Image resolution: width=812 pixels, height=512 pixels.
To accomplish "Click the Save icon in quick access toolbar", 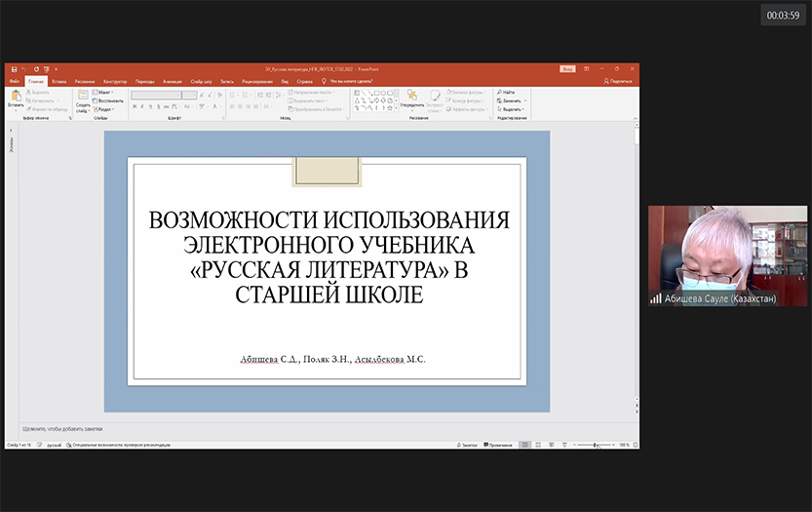I will coord(14,69).
